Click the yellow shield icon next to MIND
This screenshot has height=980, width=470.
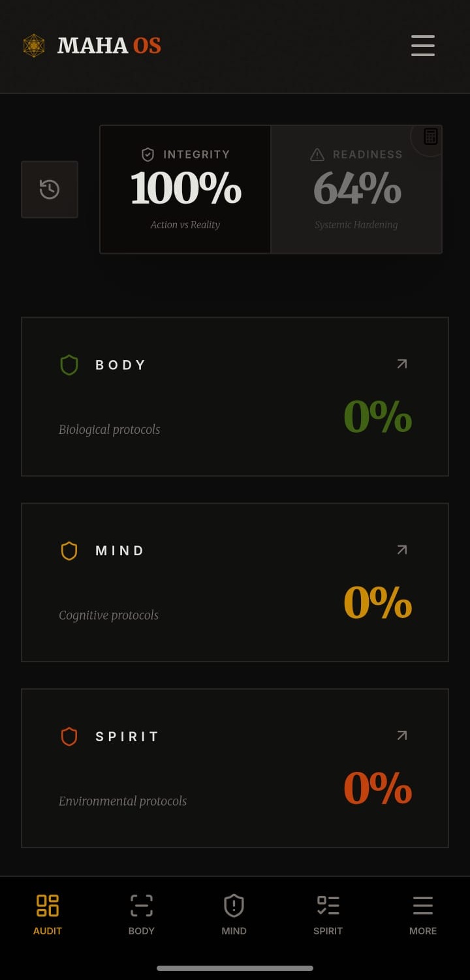click(69, 551)
